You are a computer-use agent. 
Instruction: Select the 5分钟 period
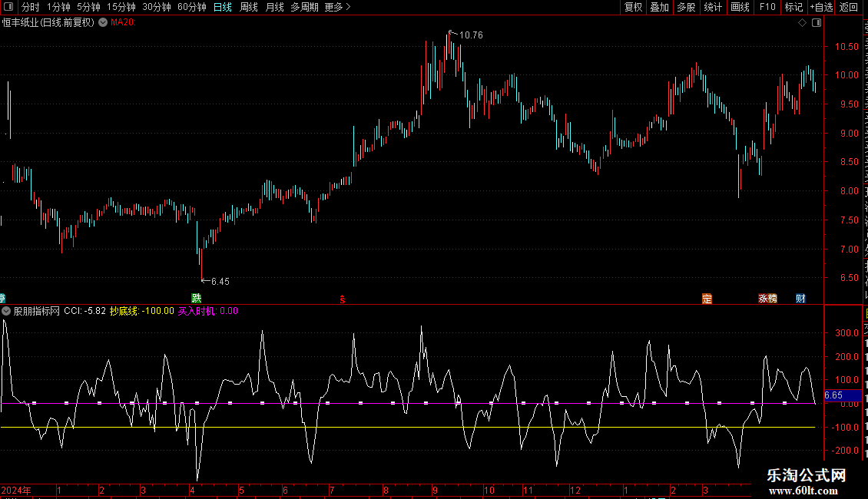tap(88, 7)
